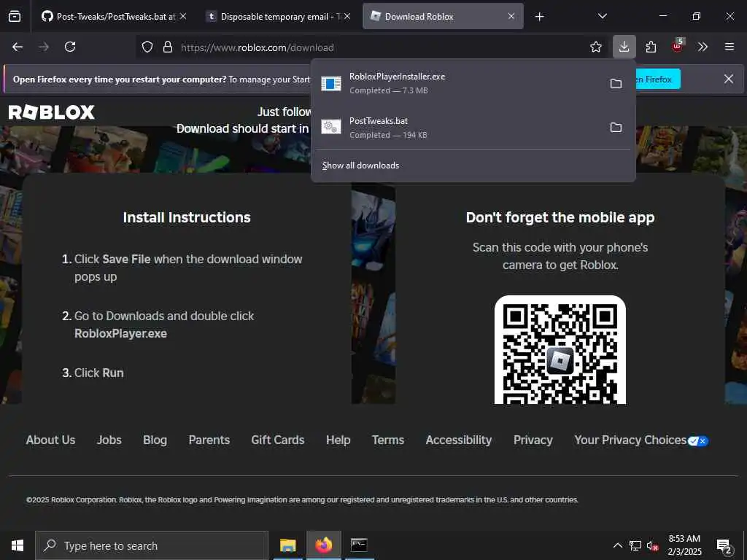Image resolution: width=747 pixels, height=560 pixels.
Task: Open the extensions puzzle icon
Action: 651,47
